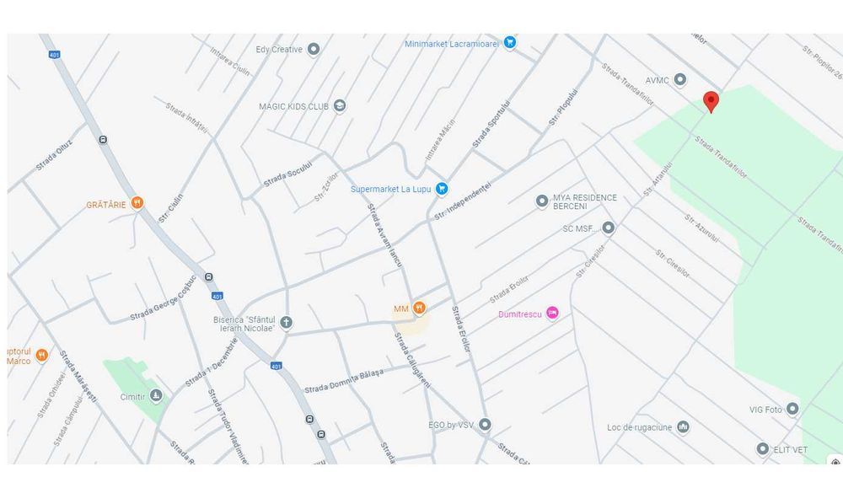Click the Strada Domnița Bălașa street label
This screenshot has width=843, height=504.
pos(344,381)
